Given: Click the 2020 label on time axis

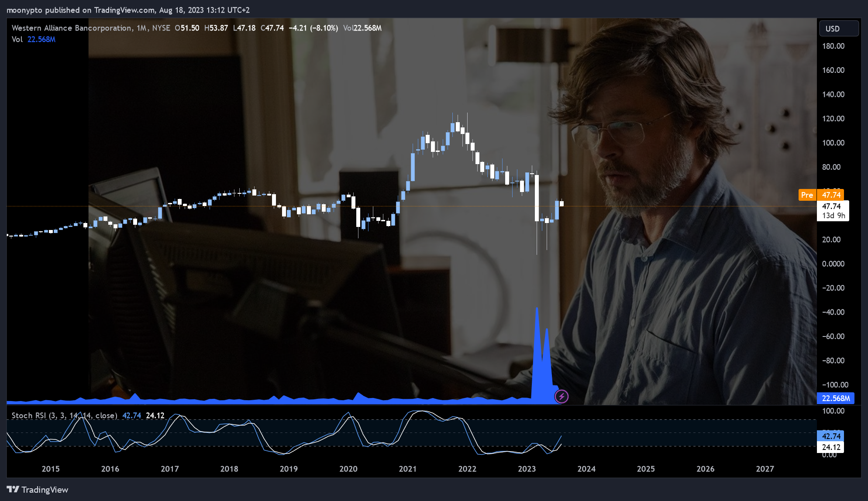Looking at the screenshot, I should (348, 469).
